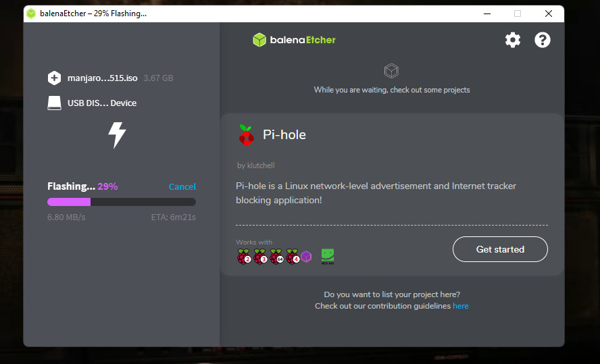Click the Flashing... 29% status text
This screenshot has width=600, height=364.
(x=82, y=186)
